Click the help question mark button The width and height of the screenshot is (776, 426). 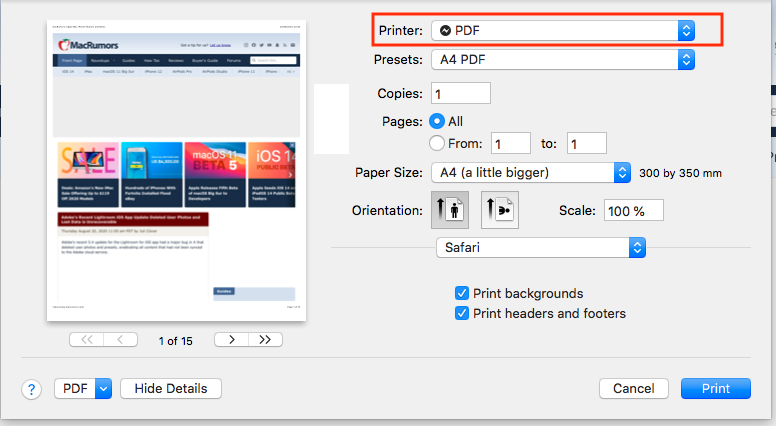click(x=31, y=389)
